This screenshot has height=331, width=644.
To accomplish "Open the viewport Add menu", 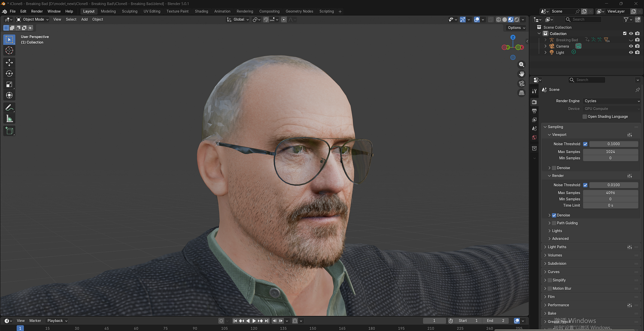I will 84,20.
